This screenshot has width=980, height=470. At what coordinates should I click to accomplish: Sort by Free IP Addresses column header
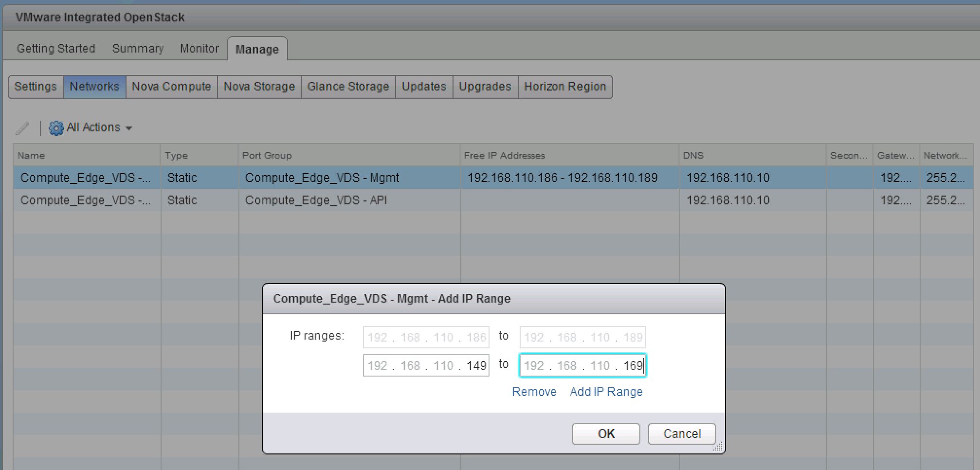505,155
